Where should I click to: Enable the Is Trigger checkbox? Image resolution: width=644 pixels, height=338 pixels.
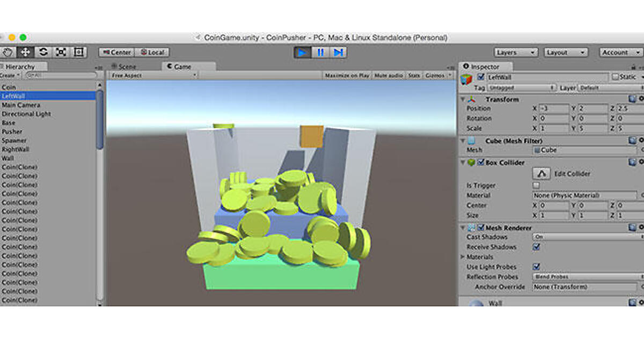click(x=536, y=185)
